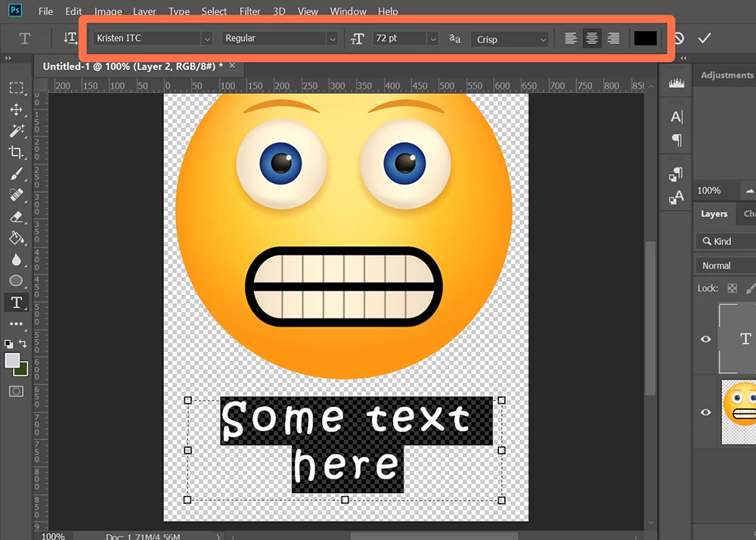Select the Horizontal Type tool
756x540 pixels.
16,303
